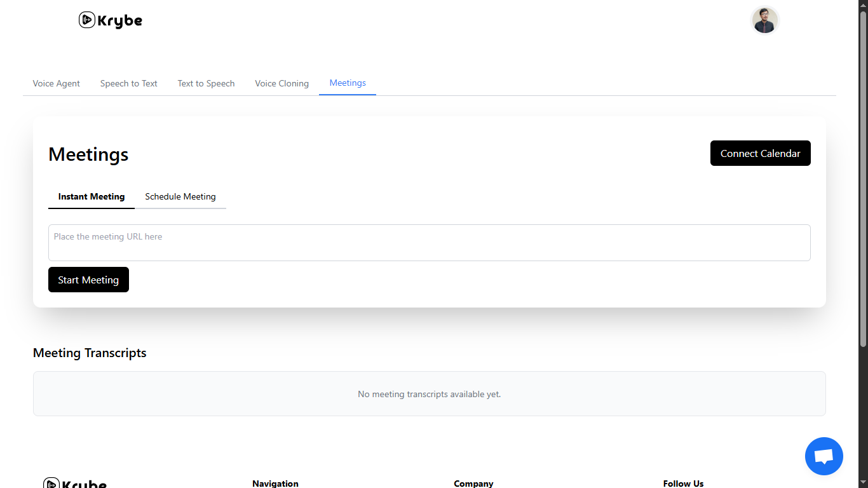The height and width of the screenshot is (488, 868).
Task: Click the scrollbar up arrow
Action: [863, 5]
